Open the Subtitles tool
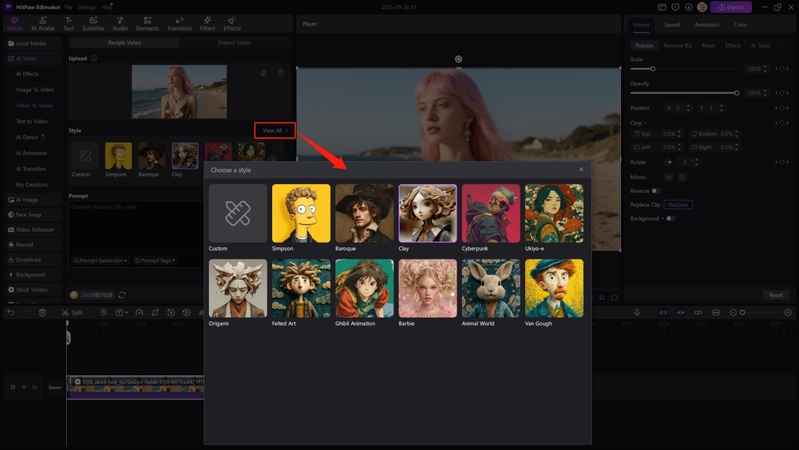799x450 pixels. [92, 23]
